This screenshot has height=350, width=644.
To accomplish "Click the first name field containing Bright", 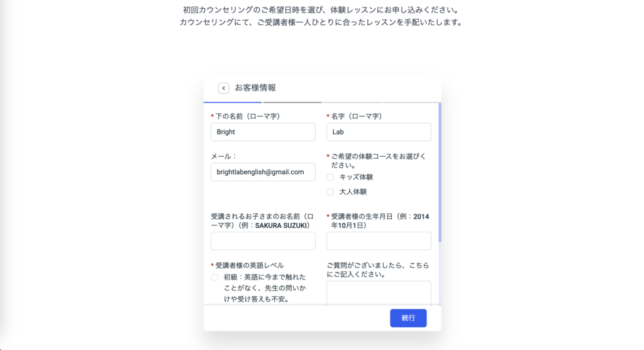I will [263, 132].
